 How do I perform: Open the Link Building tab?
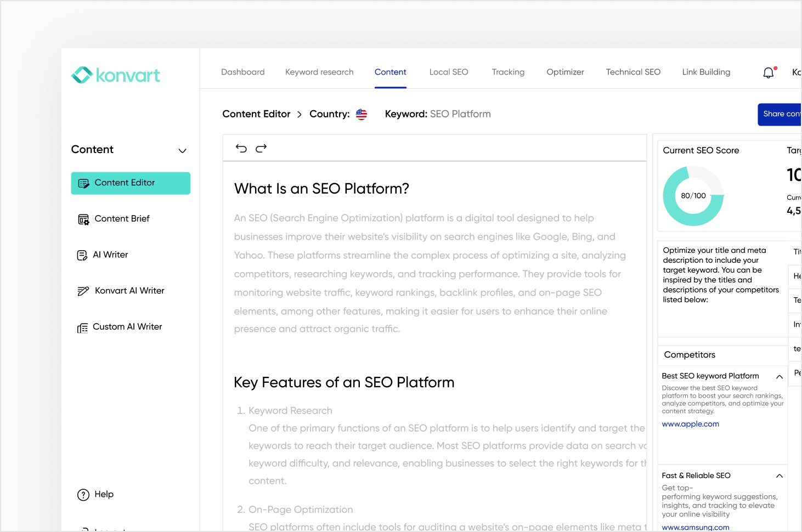click(x=706, y=72)
